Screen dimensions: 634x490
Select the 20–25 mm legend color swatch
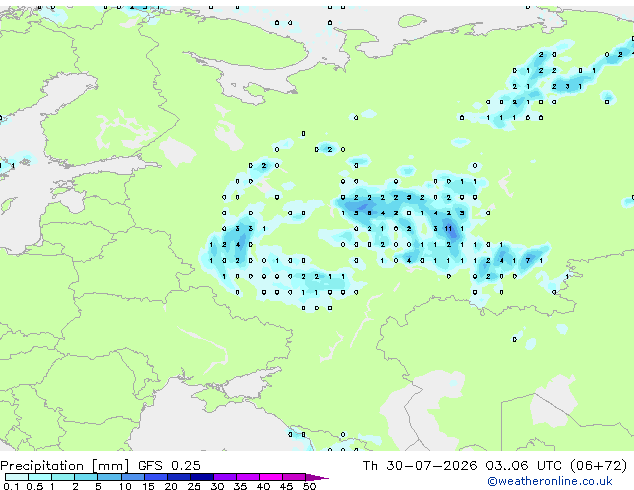pos(178,477)
